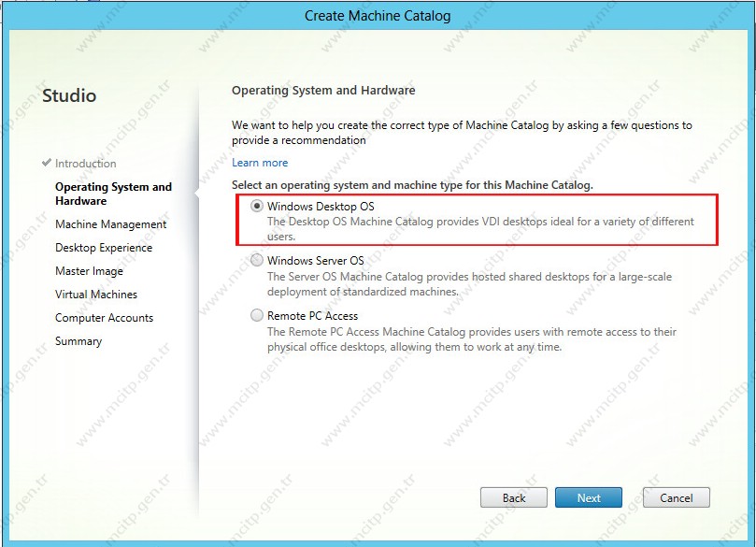
Task: Click the We want to help you paragraph
Action: click(462, 133)
